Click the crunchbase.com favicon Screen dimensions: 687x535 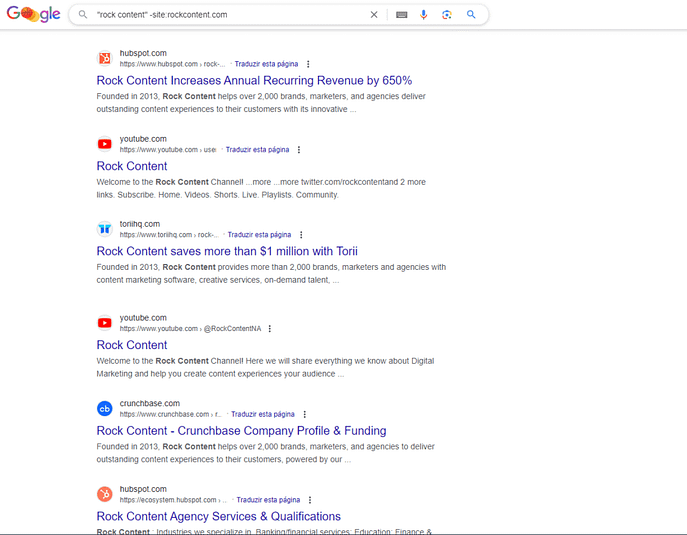click(104, 408)
